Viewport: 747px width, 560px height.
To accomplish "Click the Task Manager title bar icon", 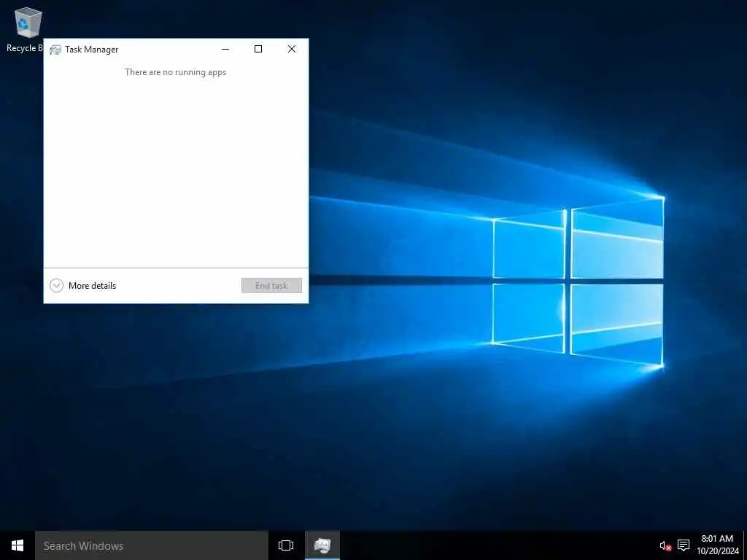I will [55, 50].
